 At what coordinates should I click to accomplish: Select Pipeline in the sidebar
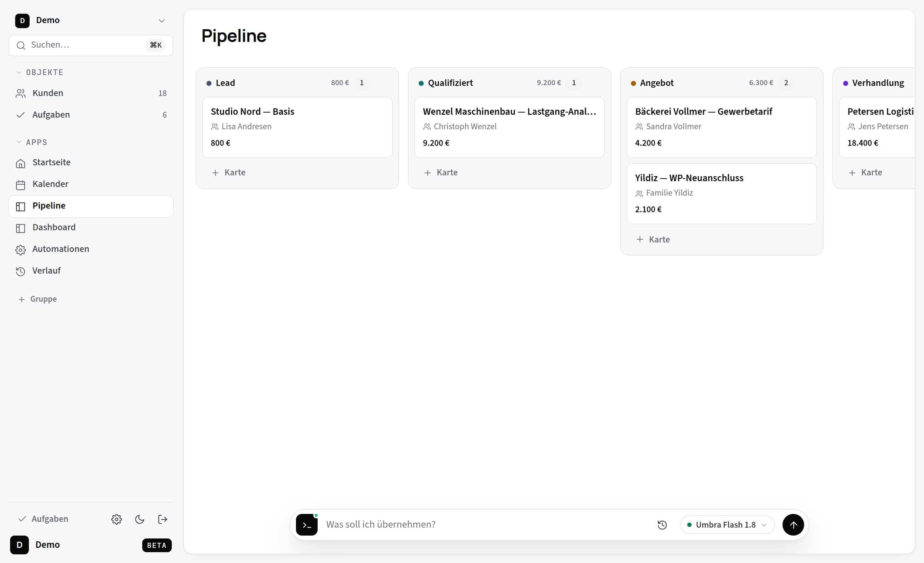click(91, 206)
